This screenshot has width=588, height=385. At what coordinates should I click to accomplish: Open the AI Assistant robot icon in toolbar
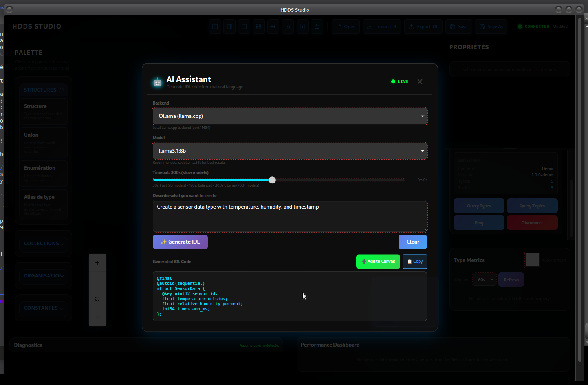[x=317, y=26]
